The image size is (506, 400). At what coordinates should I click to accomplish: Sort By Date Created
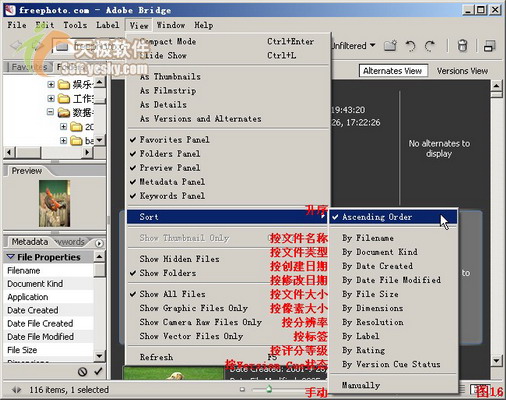coord(393,266)
